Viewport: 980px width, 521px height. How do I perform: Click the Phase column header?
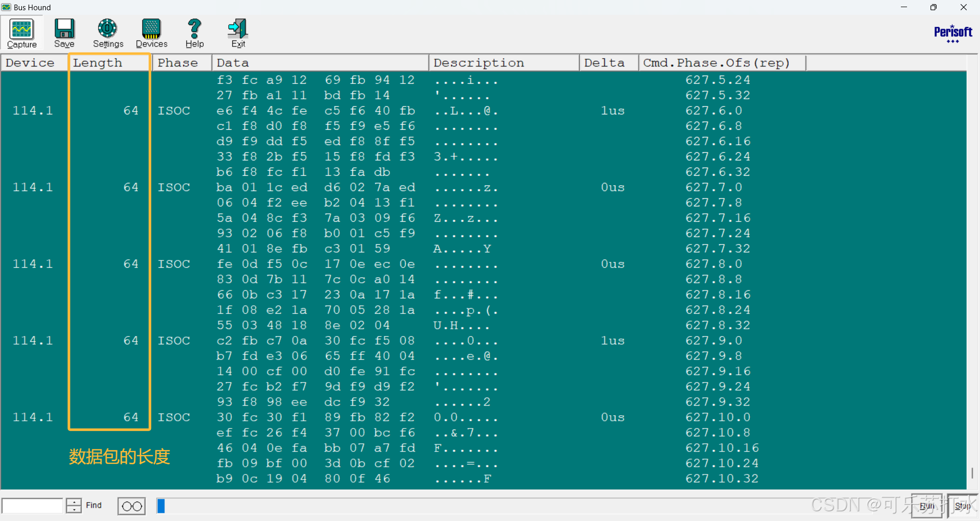(182, 62)
